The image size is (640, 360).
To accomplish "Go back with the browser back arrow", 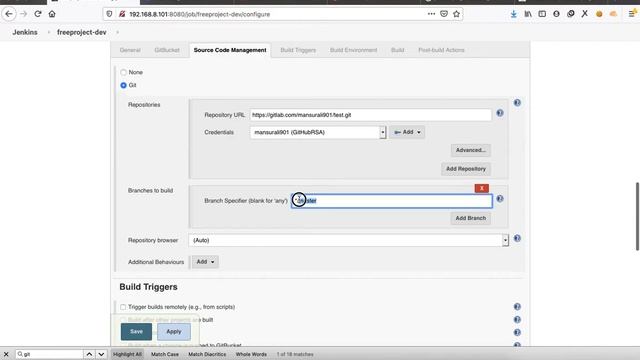I will (x=9, y=14).
